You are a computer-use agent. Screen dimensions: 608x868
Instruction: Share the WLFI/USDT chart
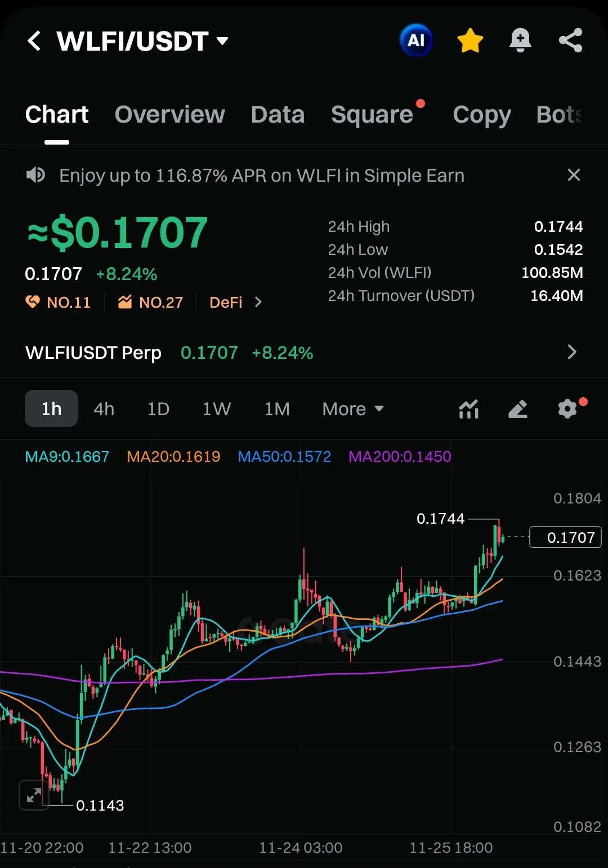570,41
